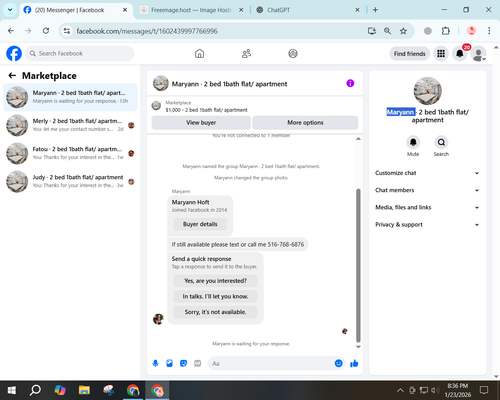This screenshot has width=500, height=400.
Task: Mute the Maryann conversation
Action: [413, 143]
